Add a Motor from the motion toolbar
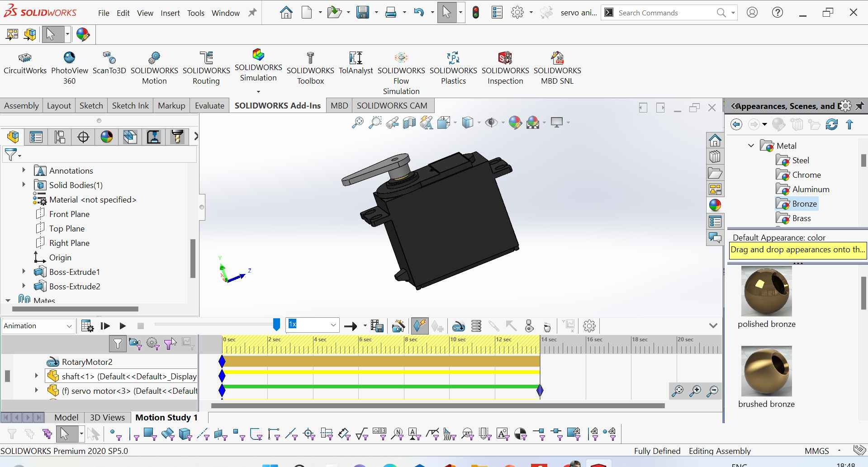This screenshot has width=868, height=467. [x=458, y=326]
